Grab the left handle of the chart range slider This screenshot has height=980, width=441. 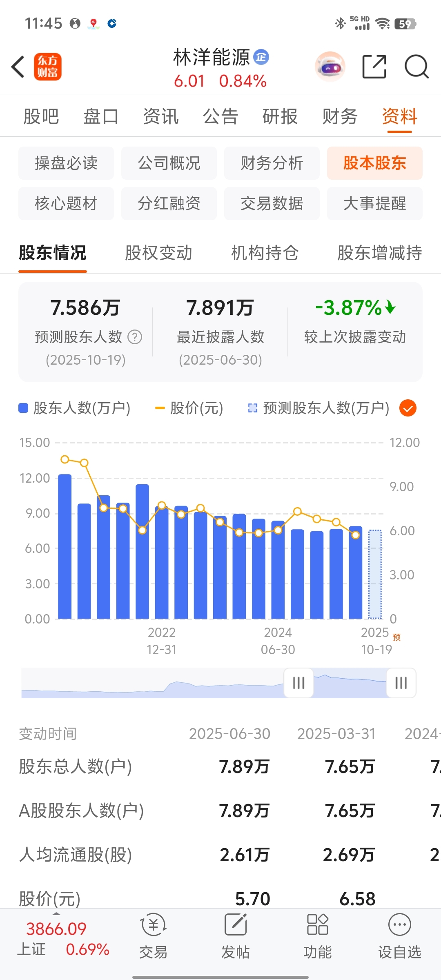click(298, 683)
